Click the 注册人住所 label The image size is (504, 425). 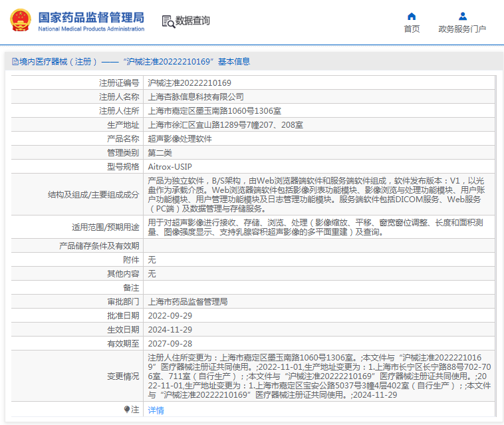[x=119, y=111]
